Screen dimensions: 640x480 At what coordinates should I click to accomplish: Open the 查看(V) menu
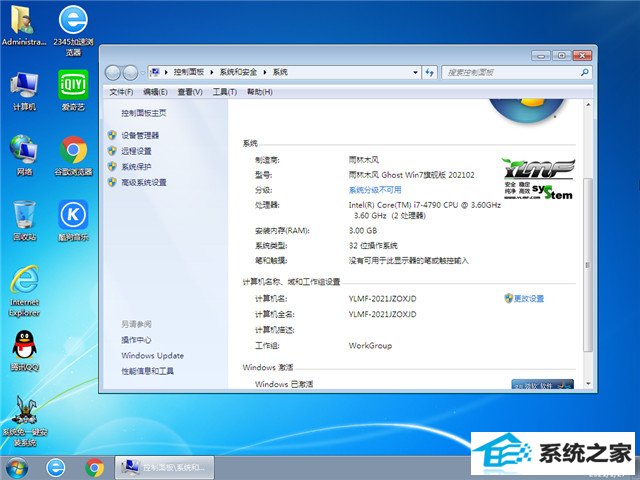pyautogui.click(x=190, y=92)
